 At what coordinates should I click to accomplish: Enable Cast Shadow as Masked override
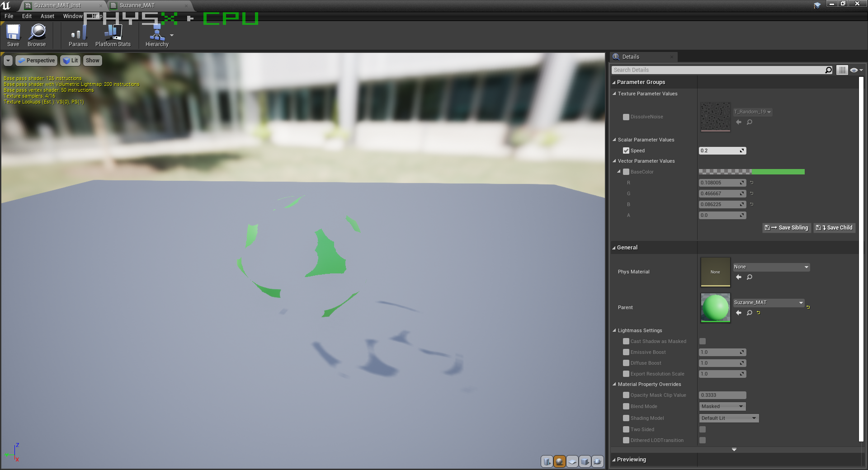(626, 341)
